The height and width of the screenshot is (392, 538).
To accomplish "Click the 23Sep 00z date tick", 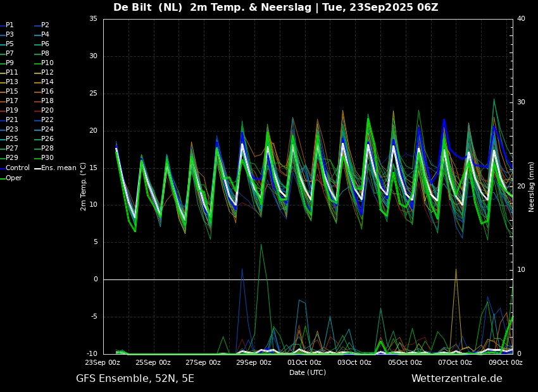I will pyautogui.click(x=103, y=363).
